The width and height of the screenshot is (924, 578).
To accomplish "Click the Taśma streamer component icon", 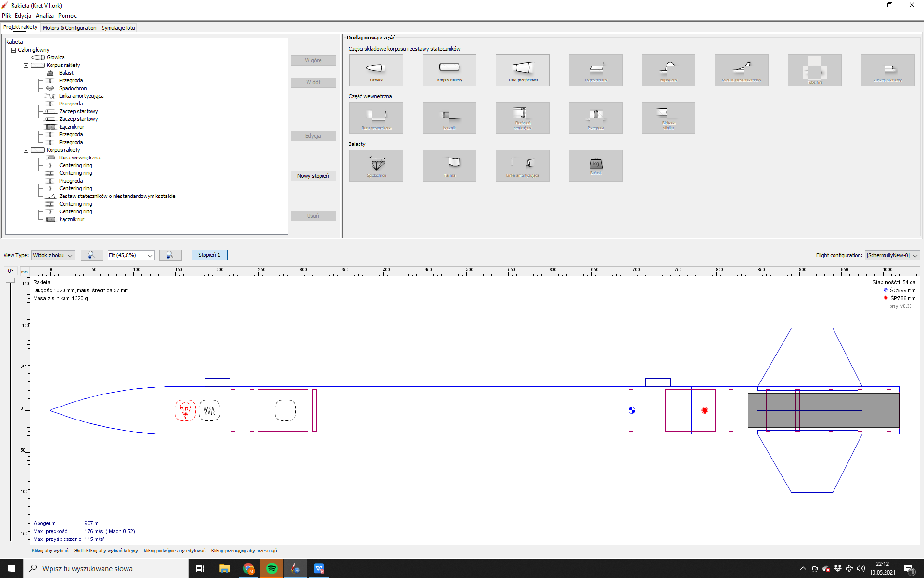I will click(x=449, y=166).
